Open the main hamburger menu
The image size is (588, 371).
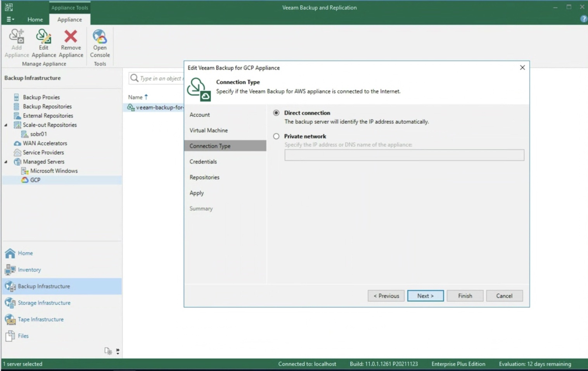click(x=10, y=19)
